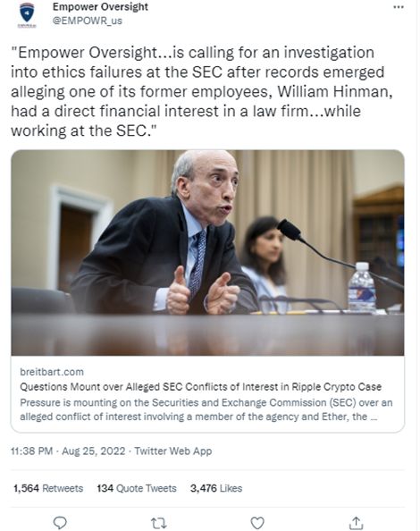
Task: Open the share icon below the tweet
Action: (x=356, y=523)
